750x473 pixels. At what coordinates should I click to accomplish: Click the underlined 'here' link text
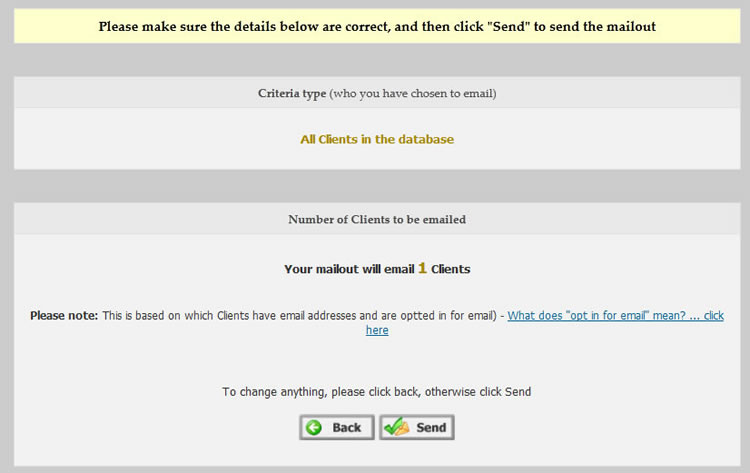pos(377,330)
